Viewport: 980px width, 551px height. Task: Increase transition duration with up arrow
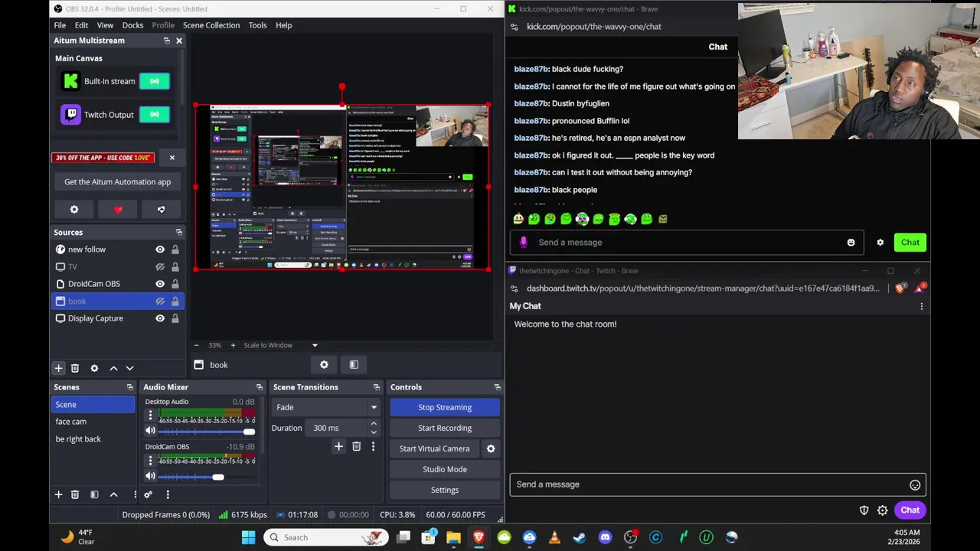click(374, 424)
